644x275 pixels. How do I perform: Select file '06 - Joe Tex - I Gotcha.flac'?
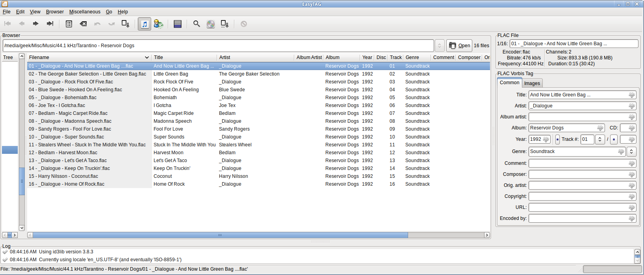[57, 105]
